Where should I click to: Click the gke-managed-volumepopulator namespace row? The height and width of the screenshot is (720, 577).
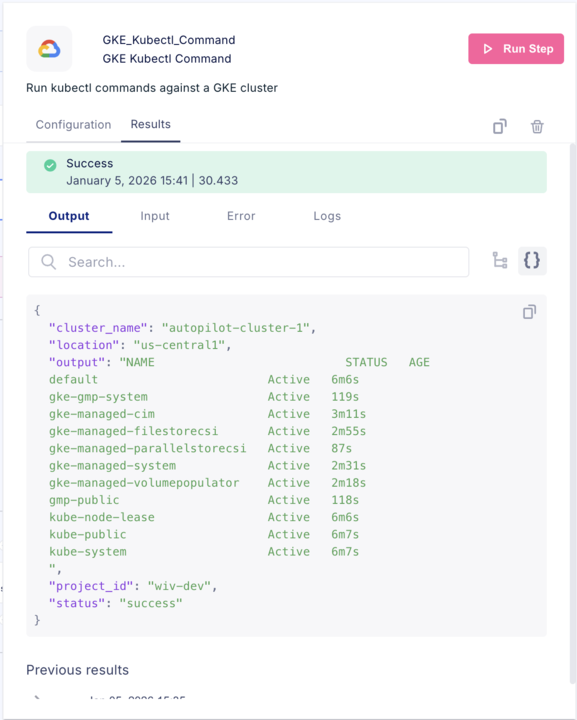click(x=207, y=483)
